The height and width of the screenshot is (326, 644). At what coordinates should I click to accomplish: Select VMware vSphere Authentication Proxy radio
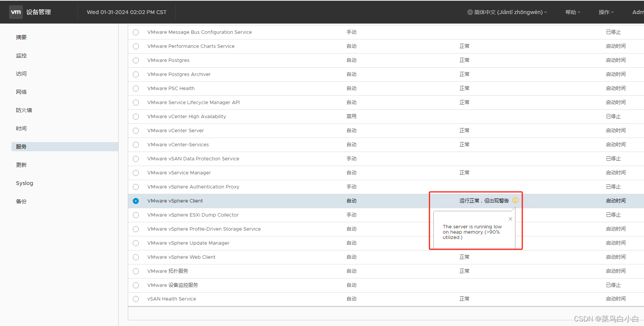pyautogui.click(x=136, y=187)
